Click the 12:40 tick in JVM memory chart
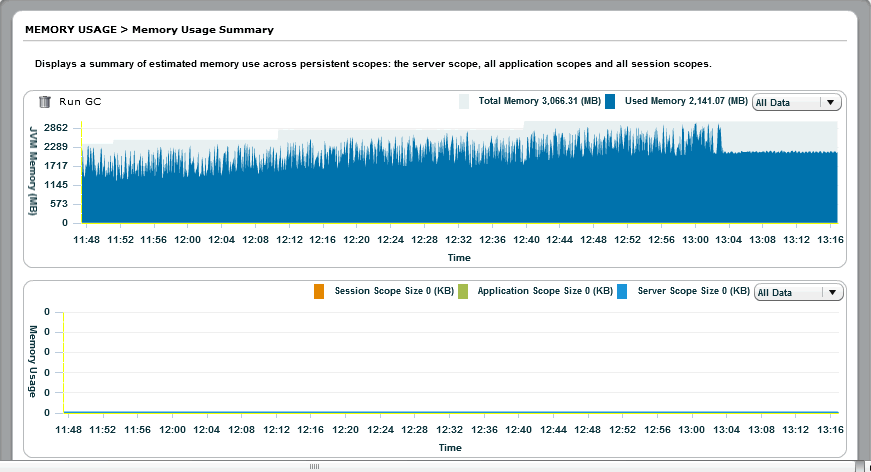The image size is (871, 472). tap(526, 240)
